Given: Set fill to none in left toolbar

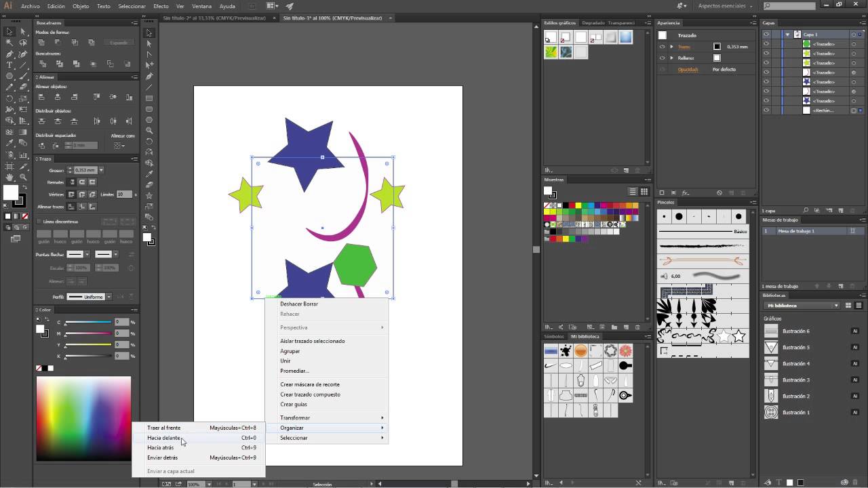Looking at the screenshot, I should pos(24,216).
